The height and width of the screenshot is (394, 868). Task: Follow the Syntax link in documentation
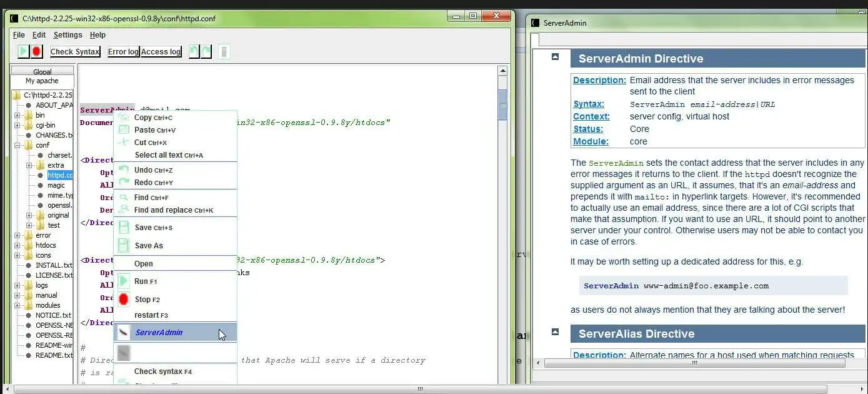589,104
